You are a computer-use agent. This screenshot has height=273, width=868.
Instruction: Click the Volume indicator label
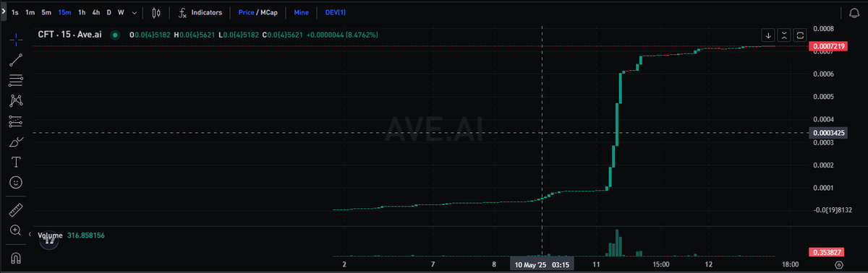(51, 235)
